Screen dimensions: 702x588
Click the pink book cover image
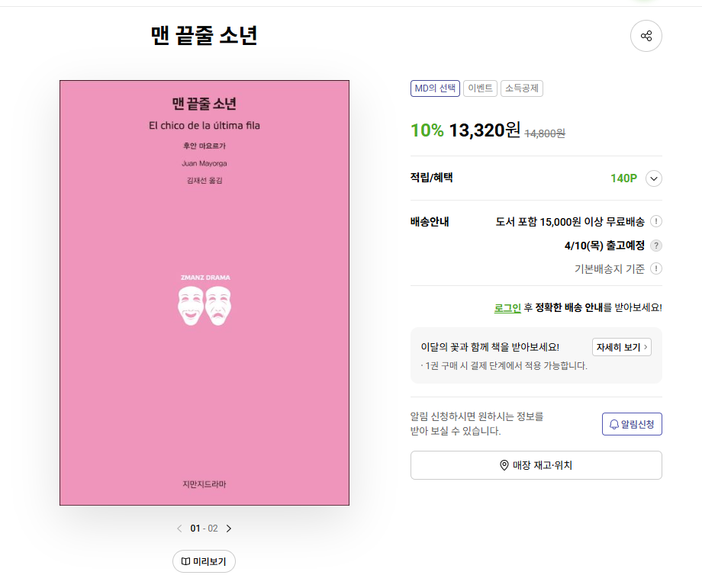[204, 397]
